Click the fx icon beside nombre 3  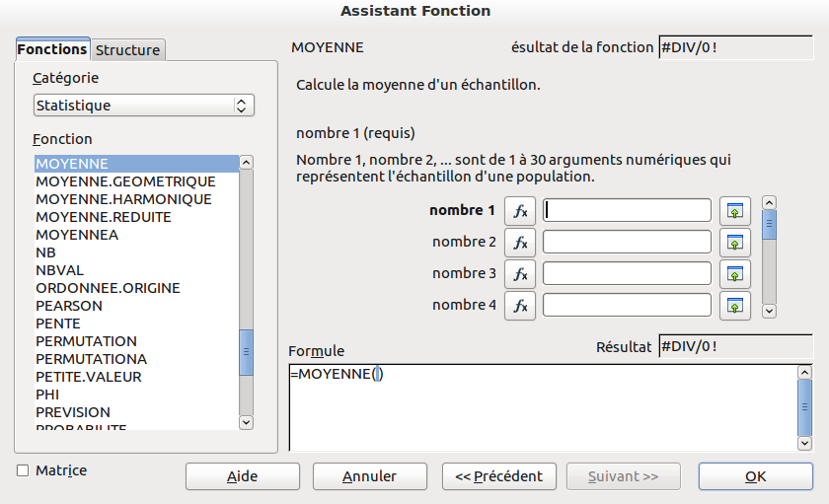(x=520, y=274)
